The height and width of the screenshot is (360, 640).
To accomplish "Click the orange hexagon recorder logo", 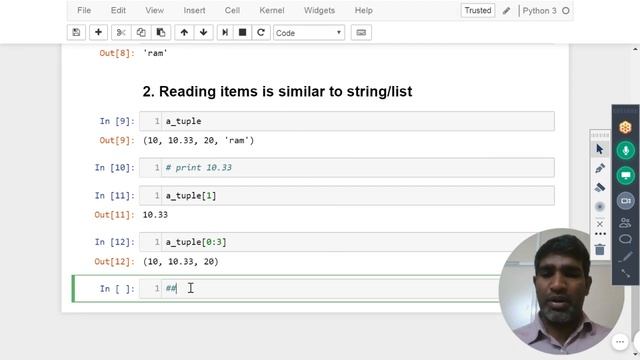I will pyautogui.click(x=625, y=127).
